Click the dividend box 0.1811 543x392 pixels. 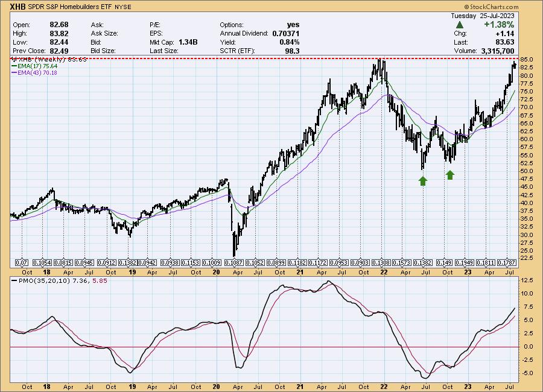click(486, 263)
